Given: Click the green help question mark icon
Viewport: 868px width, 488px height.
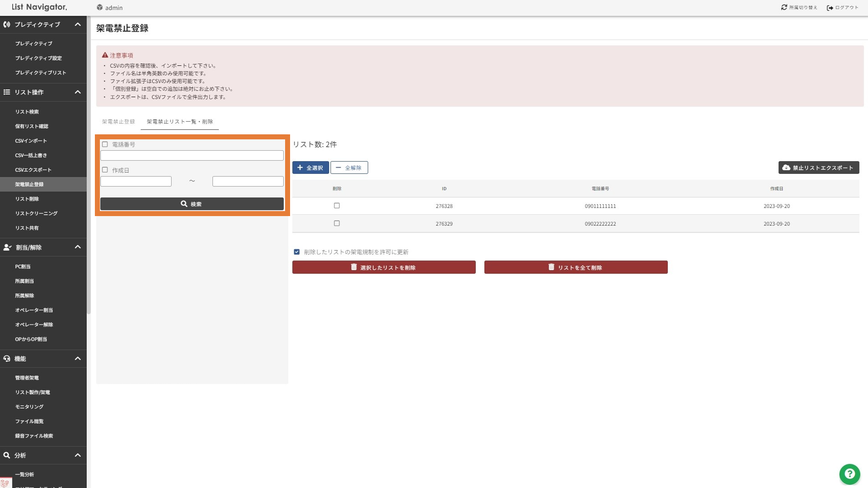Looking at the screenshot, I should pos(849,474).
